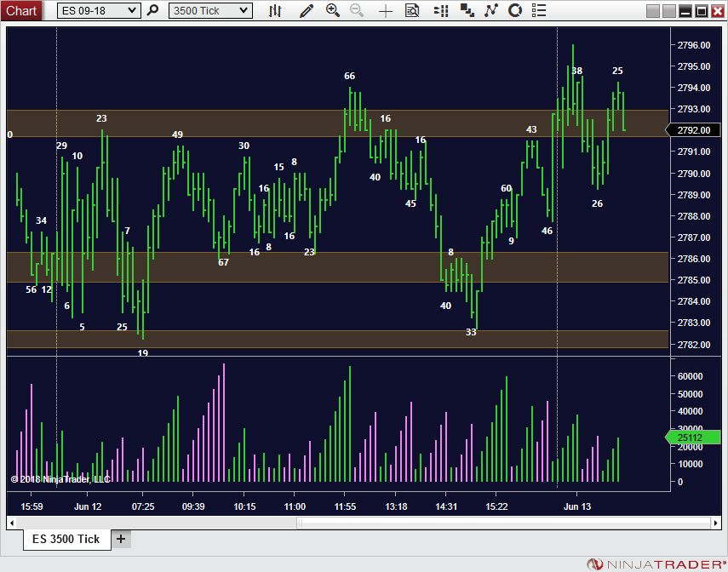Open the strategies icon
Viewport: 728px width, 572px height.
[x=515, y=10]
